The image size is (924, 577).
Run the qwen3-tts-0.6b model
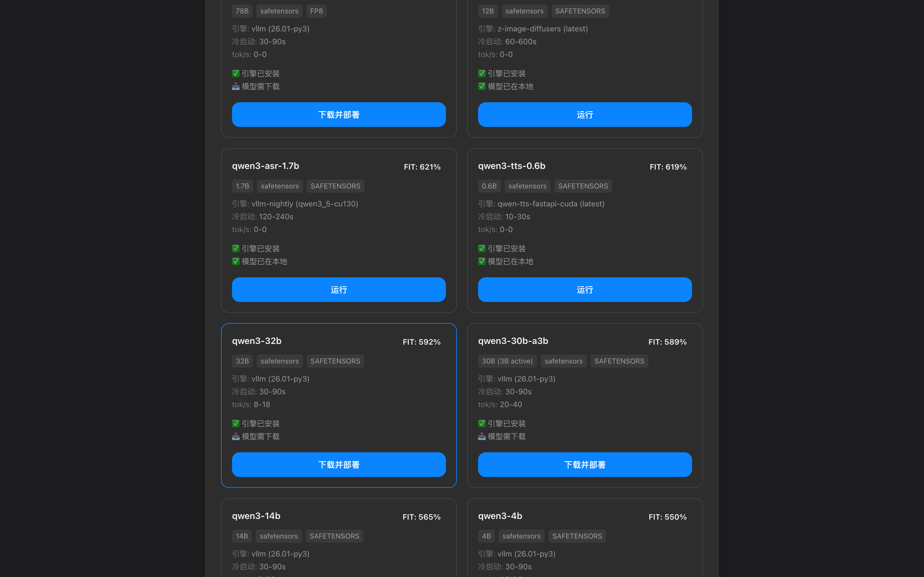pos(585,290)
